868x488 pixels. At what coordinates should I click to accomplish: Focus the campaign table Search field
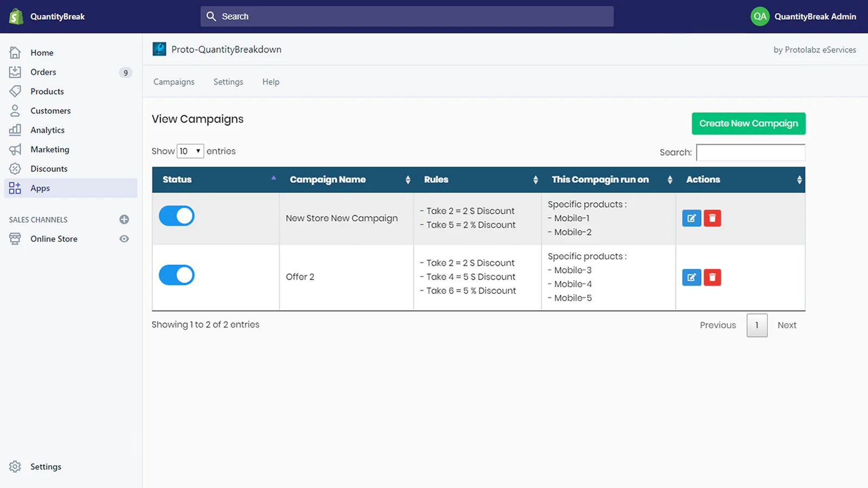pos(750,152)
